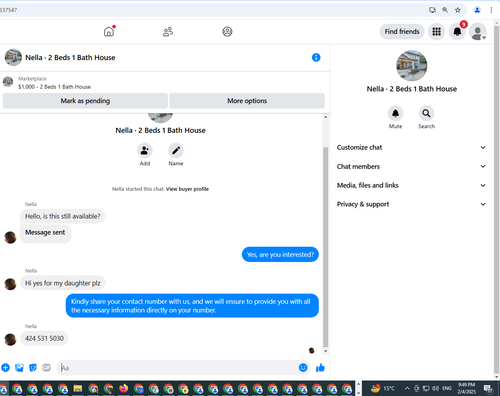Click the More options button
500x396 pixels.
pyautogui.click(x=247, y=101)
